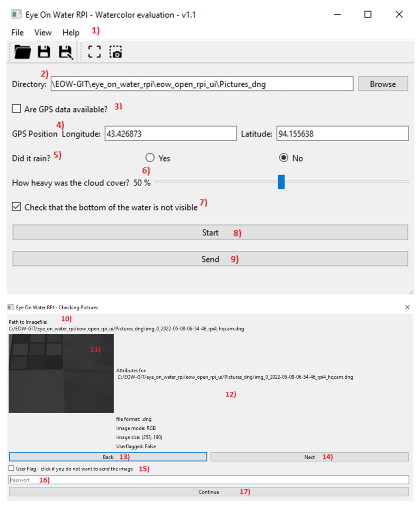Open the View menu
Screen dimensions: 420x507
(43, 33)
